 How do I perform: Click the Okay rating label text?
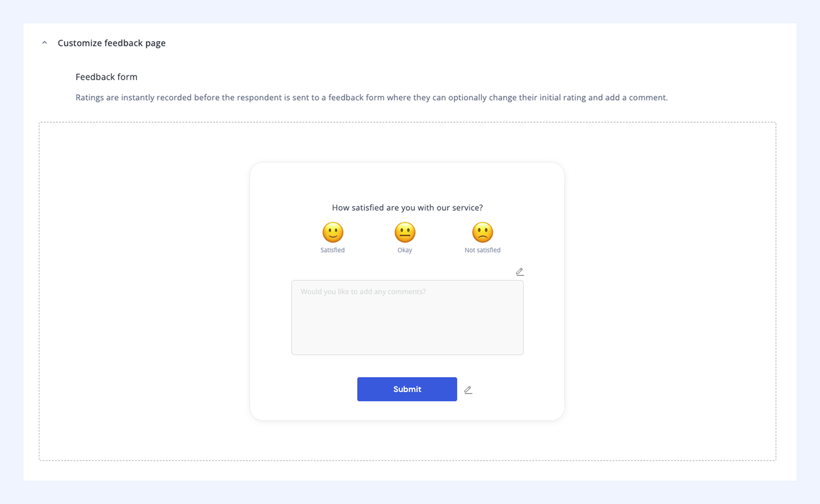pyautogui.click(x=405, y=250)
